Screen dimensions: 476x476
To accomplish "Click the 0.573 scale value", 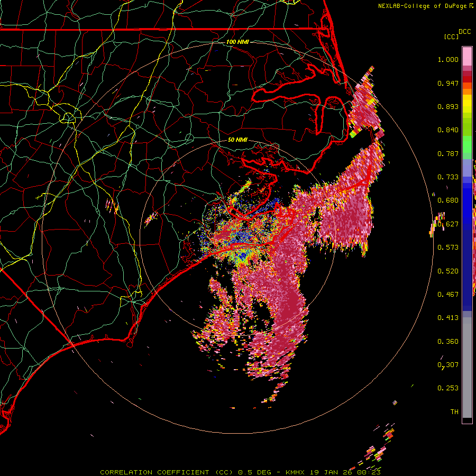I will point(448,248).
